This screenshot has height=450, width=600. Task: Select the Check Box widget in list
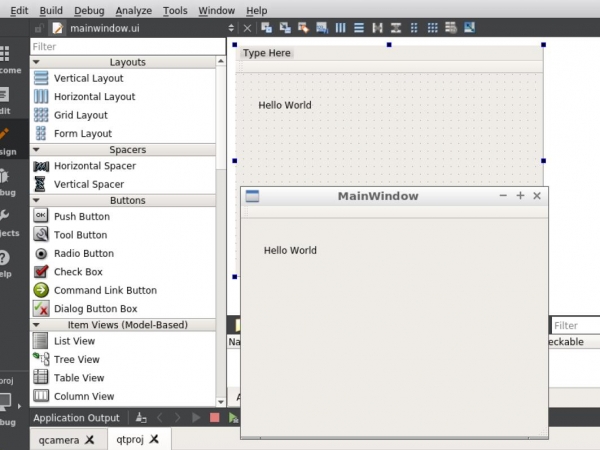coord(78,272)
